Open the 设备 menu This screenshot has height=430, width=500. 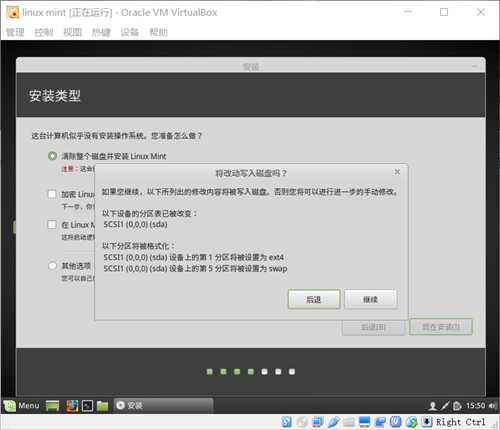[x=129, y=32]
